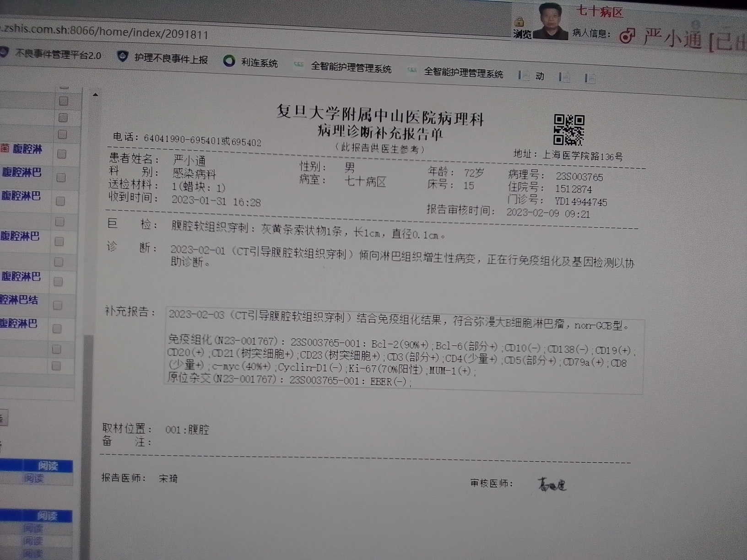Viewport: 747px width, 560px height.
Task: Click the 原位杂交 EBER(-) line
Action: click(x=289, y=380)
